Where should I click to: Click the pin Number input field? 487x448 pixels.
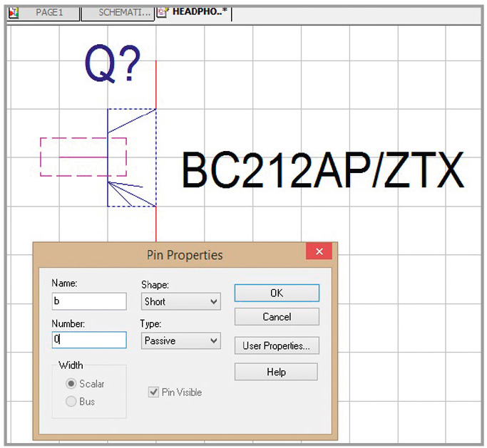pyautogui.click(x=89, y=340)
